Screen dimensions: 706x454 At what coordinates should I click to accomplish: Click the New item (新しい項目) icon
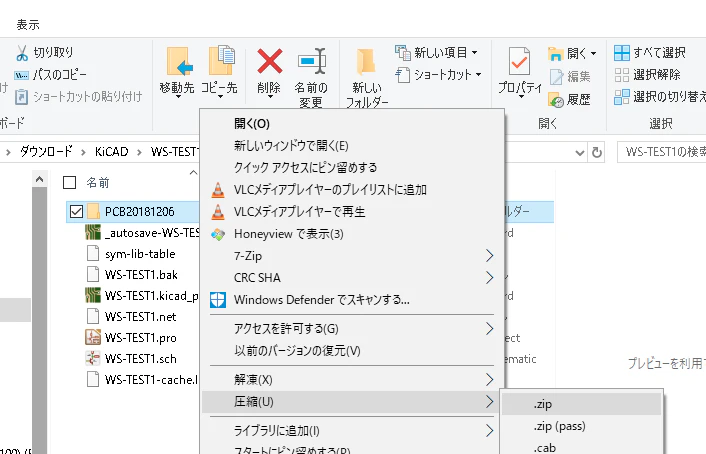[x=403, y=52]
